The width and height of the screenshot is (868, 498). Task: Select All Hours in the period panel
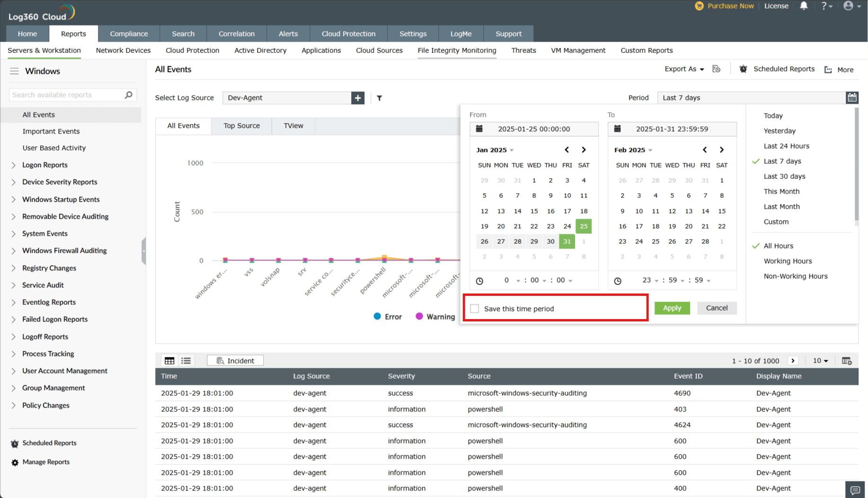(779, 246)
